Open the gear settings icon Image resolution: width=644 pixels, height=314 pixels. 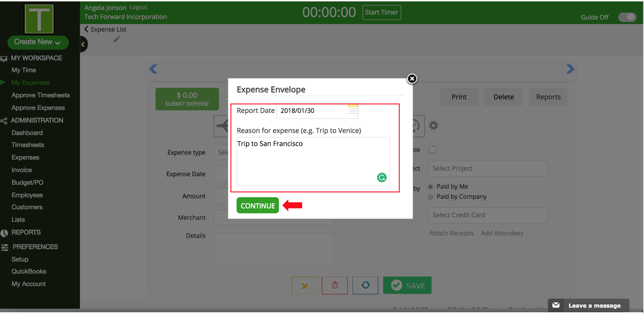(x=433, y=126)
